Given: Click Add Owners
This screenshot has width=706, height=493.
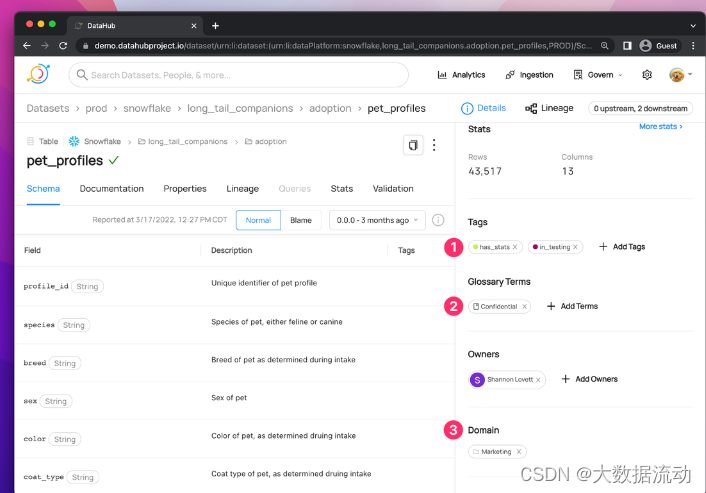Looking at the screenshot, I should (x=589, y=379).
